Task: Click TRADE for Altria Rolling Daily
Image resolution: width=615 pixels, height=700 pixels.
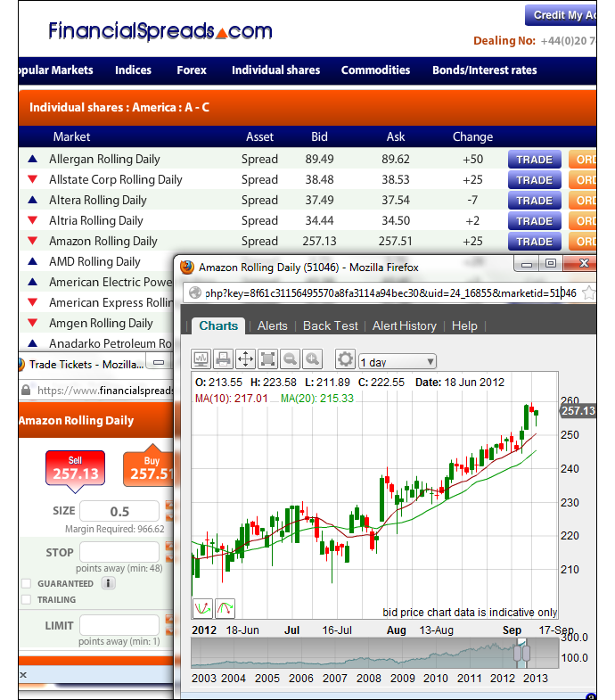Action: (x=534, y=221)
